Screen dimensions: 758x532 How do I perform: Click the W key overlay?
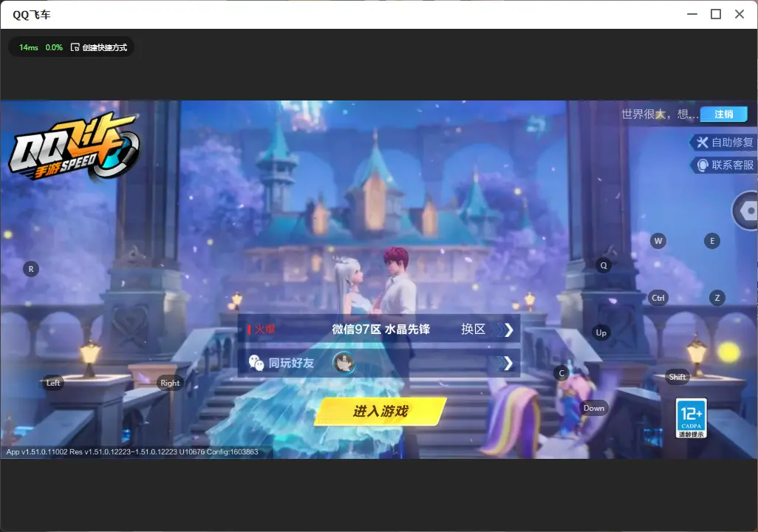[x=658, y=241]
